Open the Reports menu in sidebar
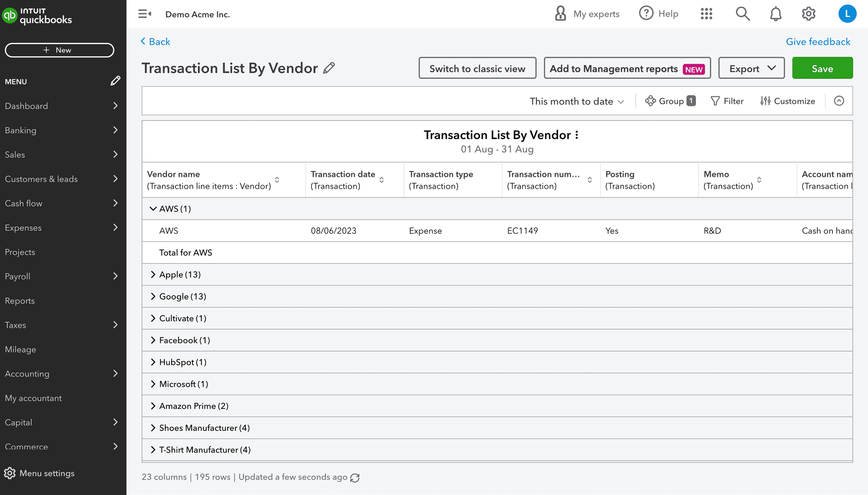Screen dimensions: 868x495 (19, 300)
